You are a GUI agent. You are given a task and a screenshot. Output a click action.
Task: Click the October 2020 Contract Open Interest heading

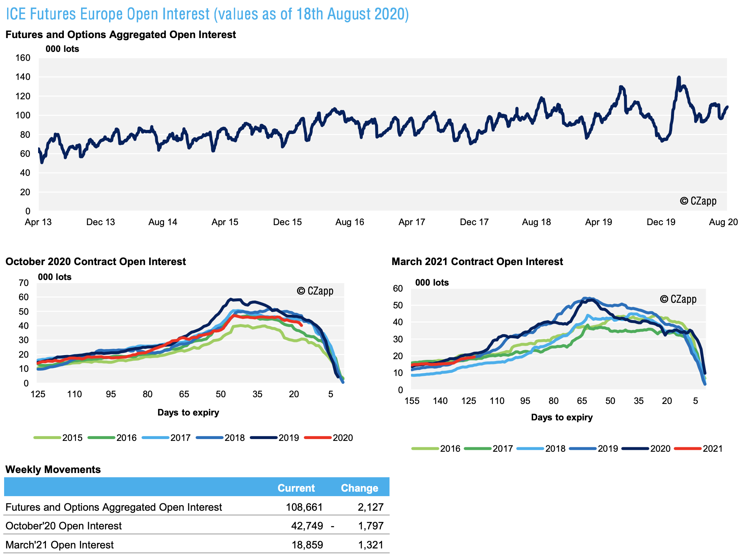pyautogui.click(x=96, y=261)
